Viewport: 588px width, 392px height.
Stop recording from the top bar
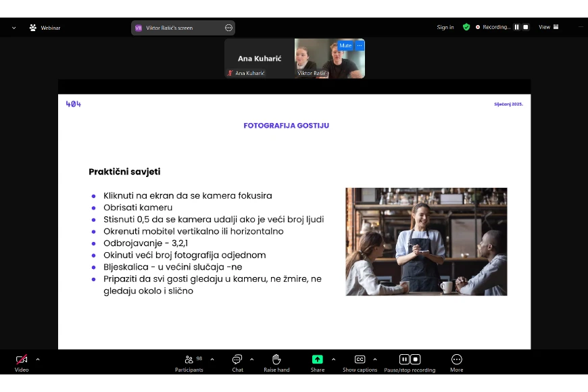click(526, 27)
